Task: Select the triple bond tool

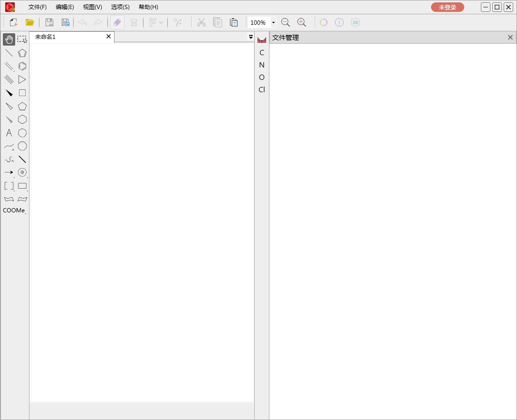Action: [x=9, y=79]
